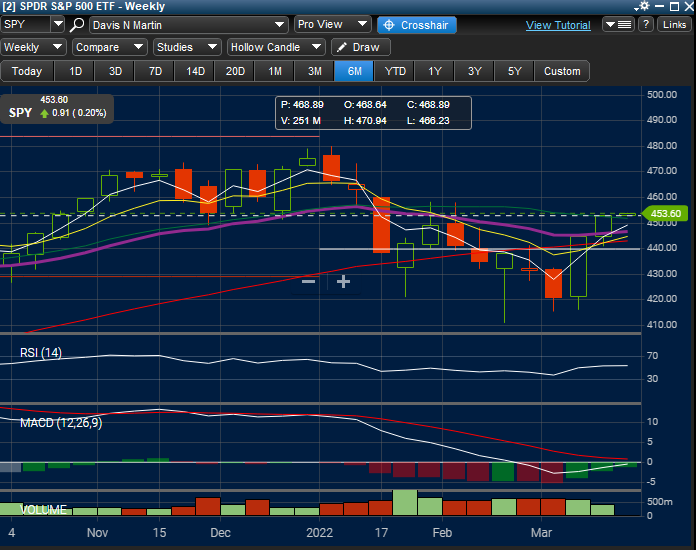The image size is (696, 550).
Task: Maximize the SPDR S&P 500 ETF window
Action: pos(674,6)
